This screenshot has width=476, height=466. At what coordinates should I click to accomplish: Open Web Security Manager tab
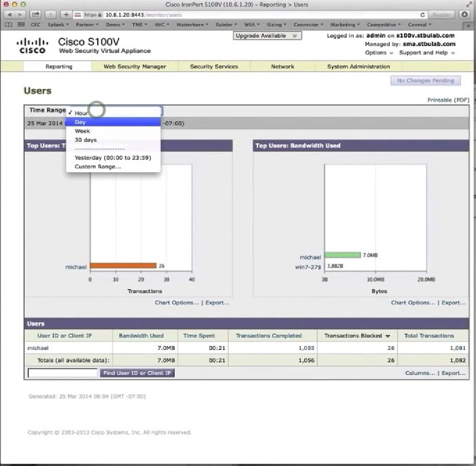[135, 67]
